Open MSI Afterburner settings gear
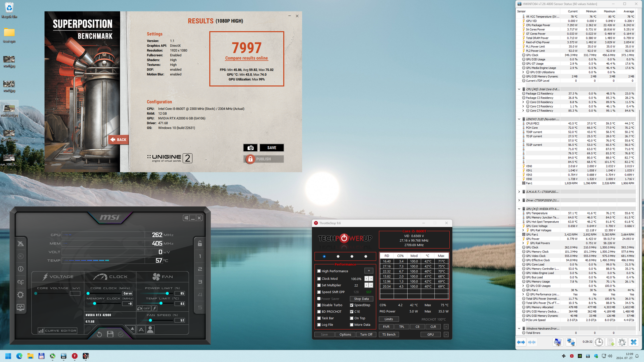 tap(21, 295)
